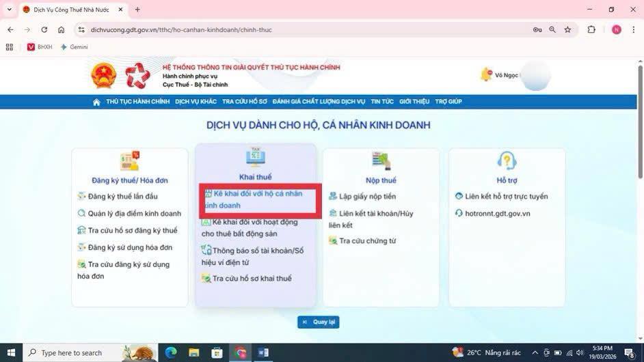Reload the page with browser refresh icon
The width and height of the screenshot is (644, 362).
tap(44, 29)
